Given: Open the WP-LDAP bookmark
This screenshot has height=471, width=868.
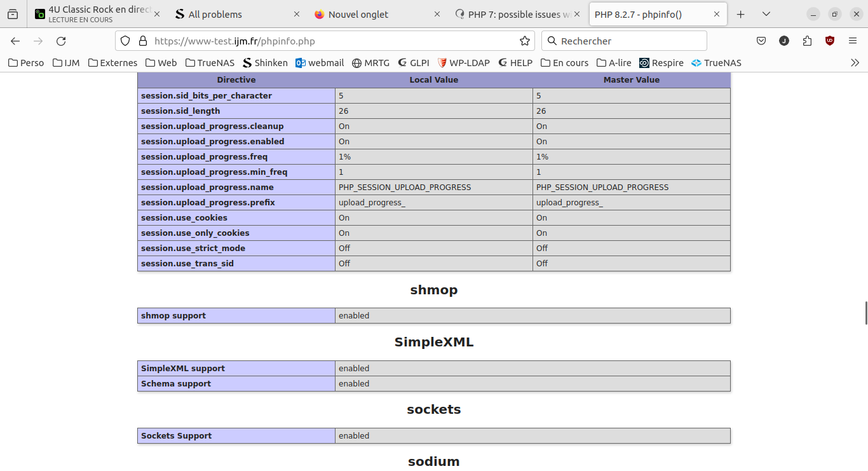Looking at the screenshot, I should click(x=464, y=63).
